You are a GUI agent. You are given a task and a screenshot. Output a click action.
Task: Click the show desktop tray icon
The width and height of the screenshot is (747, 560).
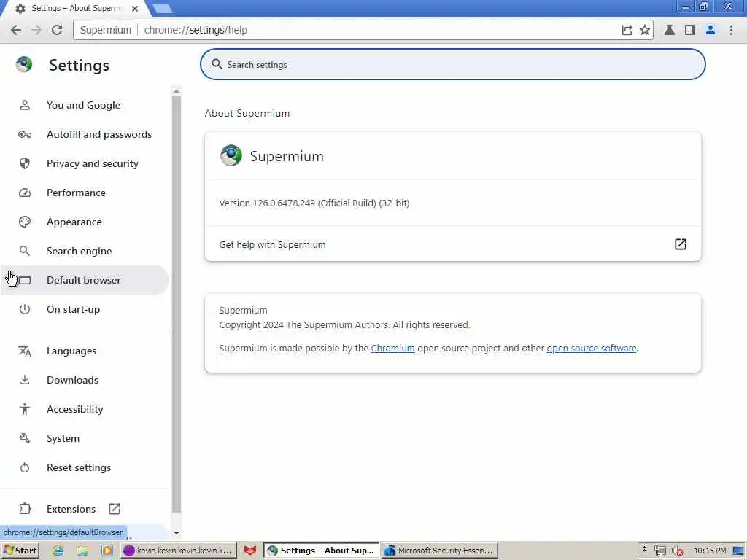coord(738,551)
